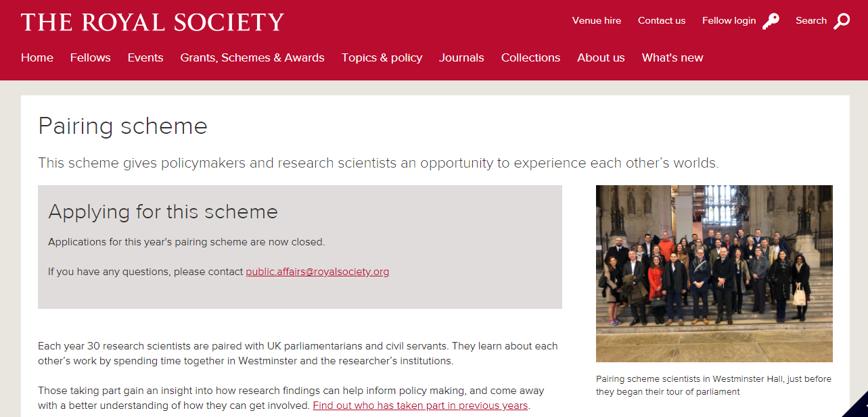Select What's new in navigation
The width and height of the screenshot is (868, 417).
[x=672, y=58]
